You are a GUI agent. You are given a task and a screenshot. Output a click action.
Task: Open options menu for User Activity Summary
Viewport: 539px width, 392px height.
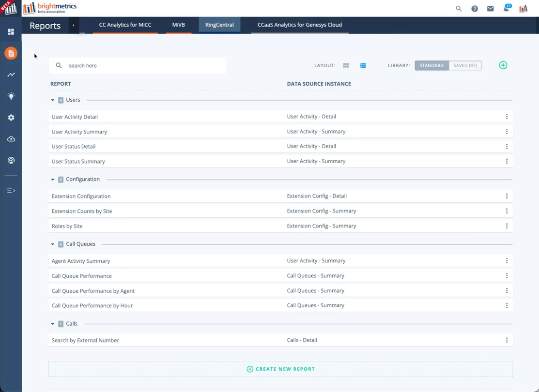(x=507, y=132)
